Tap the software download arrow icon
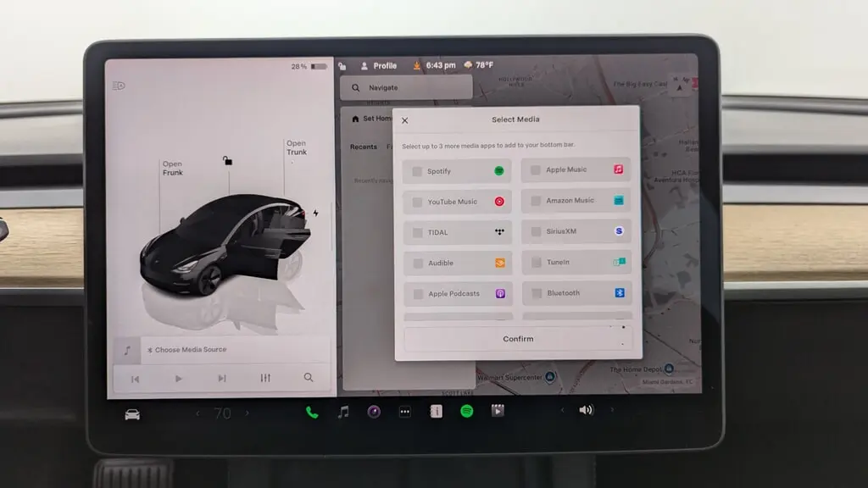Viewport: 868px width, 488px height. click(417, 66)
